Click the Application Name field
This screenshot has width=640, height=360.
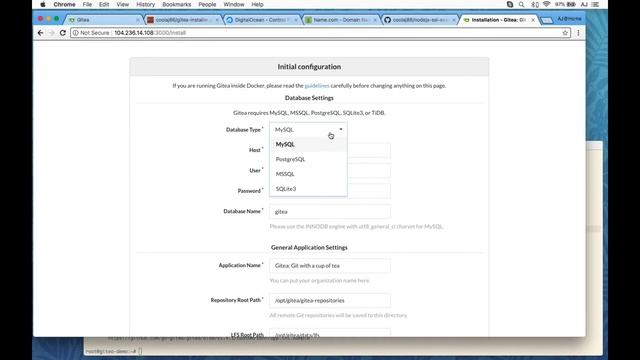pyautogui.click(x=330, y=266)
